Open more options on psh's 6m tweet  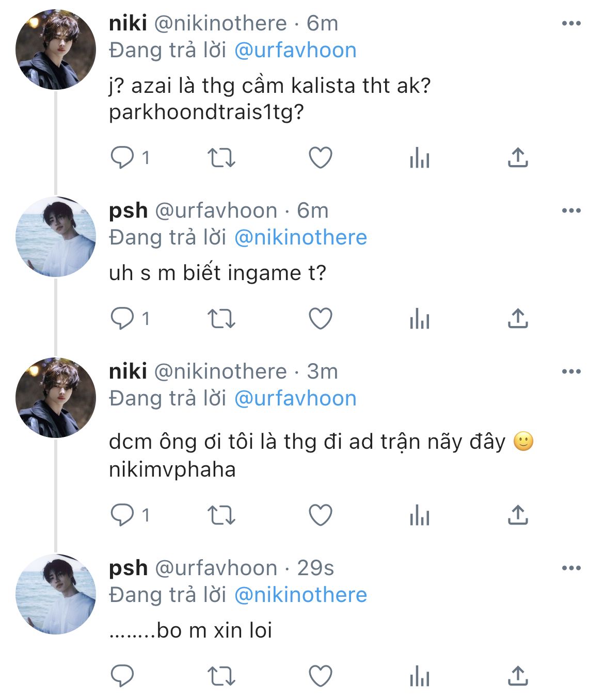[x=571, y=210]
